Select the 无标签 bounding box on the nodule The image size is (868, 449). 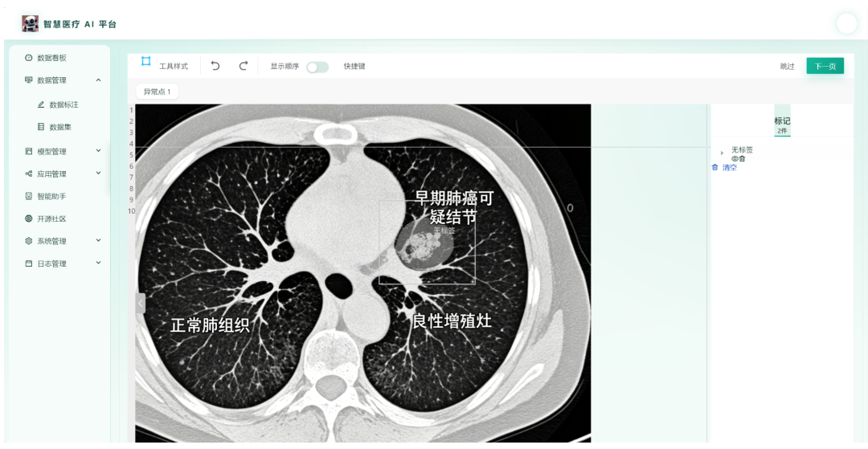pos(427,243)
